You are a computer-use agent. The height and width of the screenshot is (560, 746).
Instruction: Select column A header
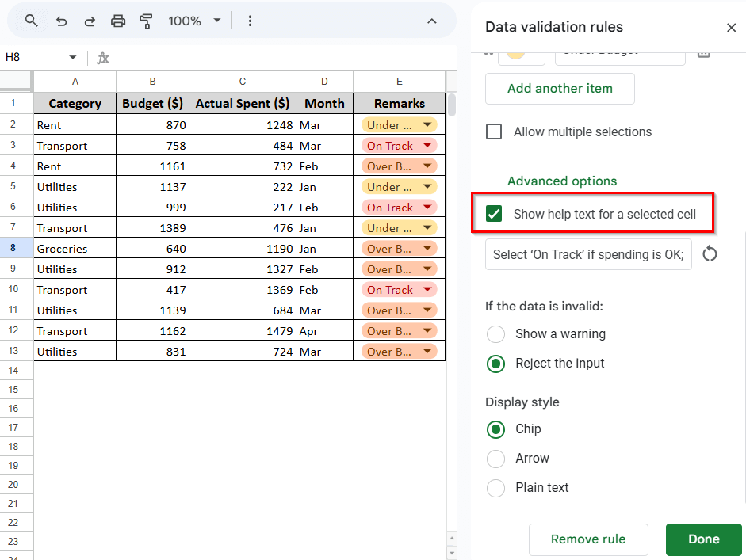click(75, 82)
